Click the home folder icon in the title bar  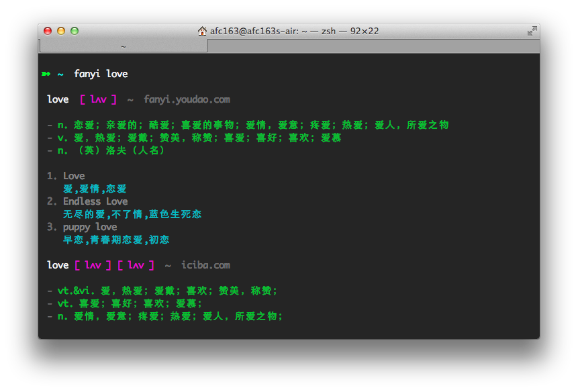click(202, 31)
